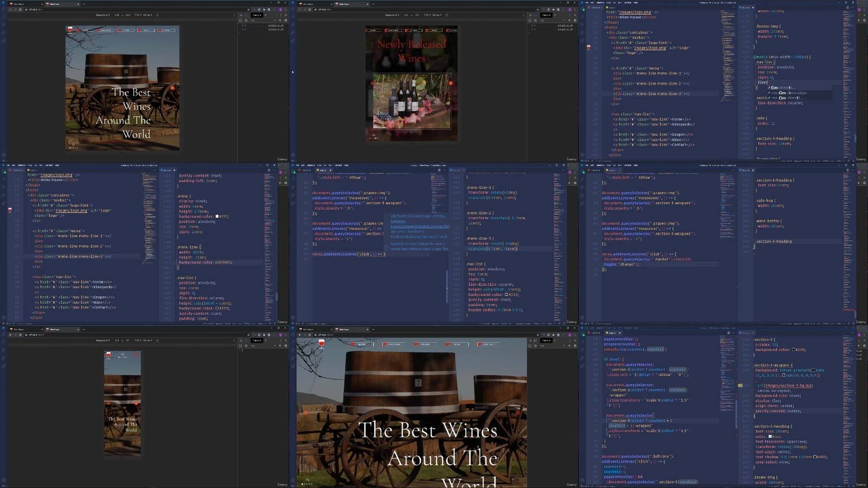The height and width of the screenshot is (488, 868).
Task: Open Online throttling dropdown above square wagon preview
Action: [x=147, y=15]
